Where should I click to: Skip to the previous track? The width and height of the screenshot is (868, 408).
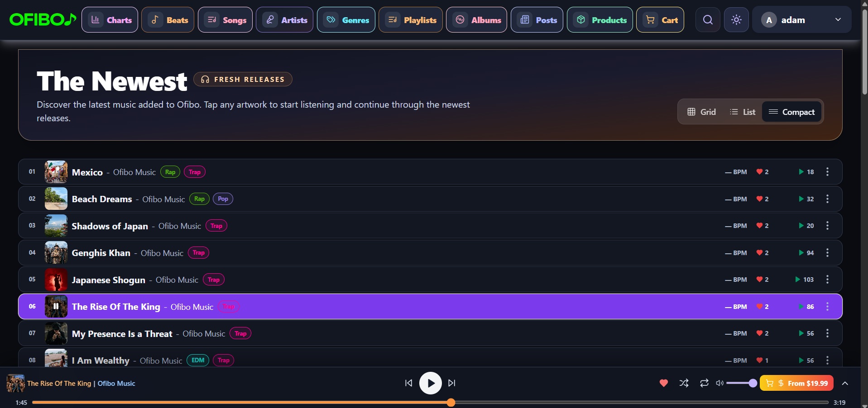tap(408, 383)
